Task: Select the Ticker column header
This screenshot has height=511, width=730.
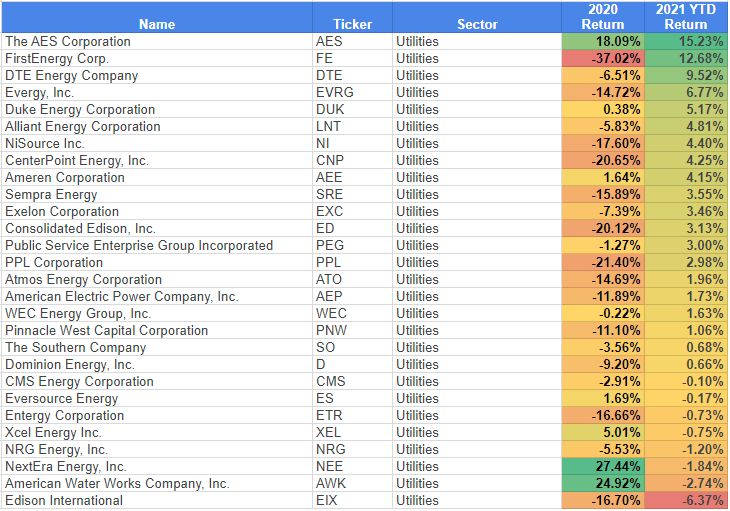Action: [352, 17]
